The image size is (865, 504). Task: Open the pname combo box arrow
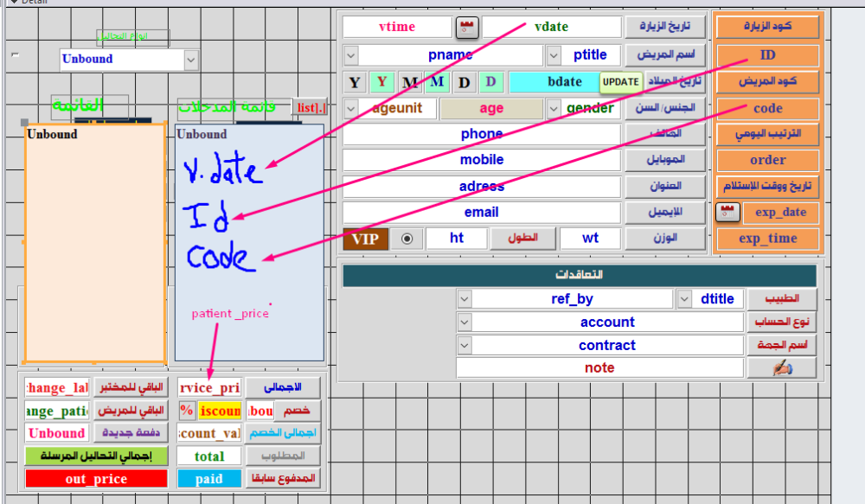point(351,55)
